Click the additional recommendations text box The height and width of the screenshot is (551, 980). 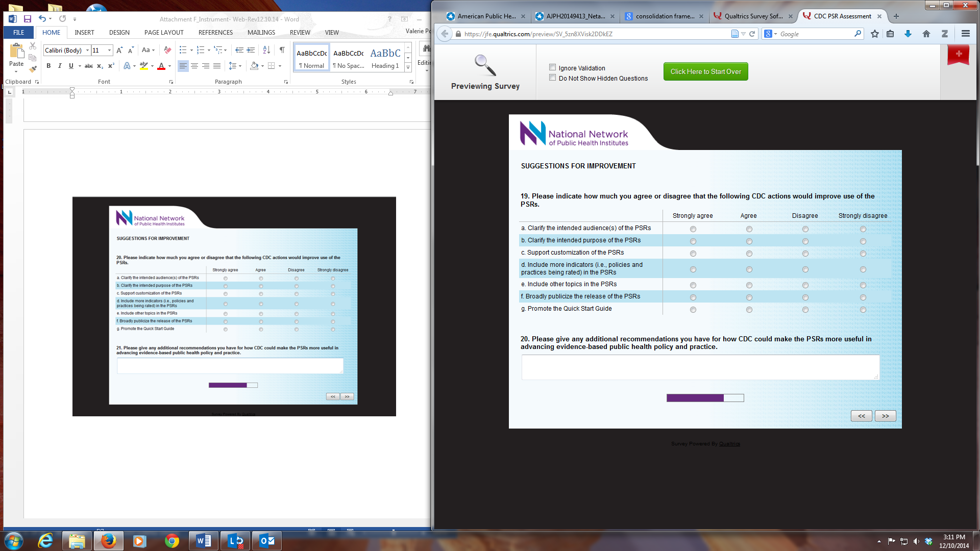(700, 367)
